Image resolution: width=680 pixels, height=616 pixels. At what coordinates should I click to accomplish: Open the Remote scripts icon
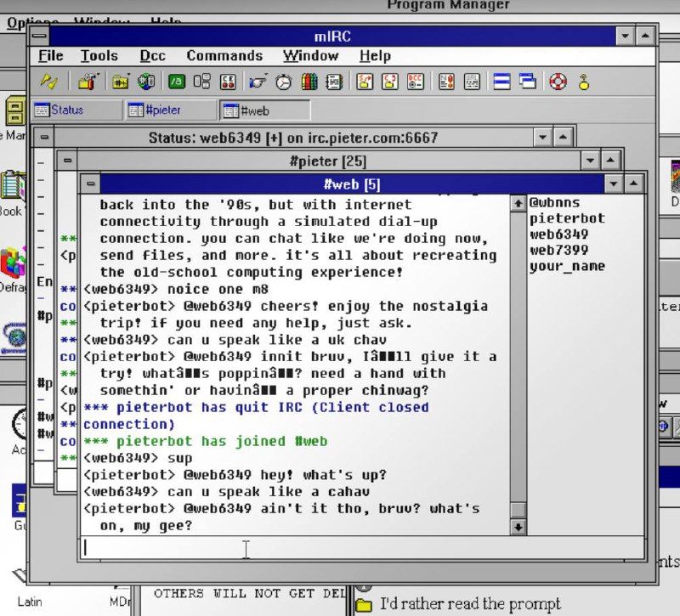coord(228,82)
